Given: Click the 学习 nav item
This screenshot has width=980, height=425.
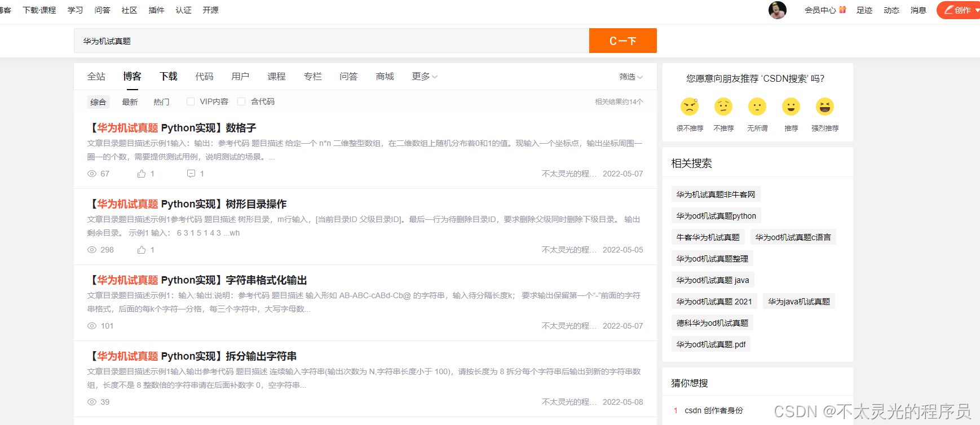Looking at the screenshot, I should pos(75,10).
